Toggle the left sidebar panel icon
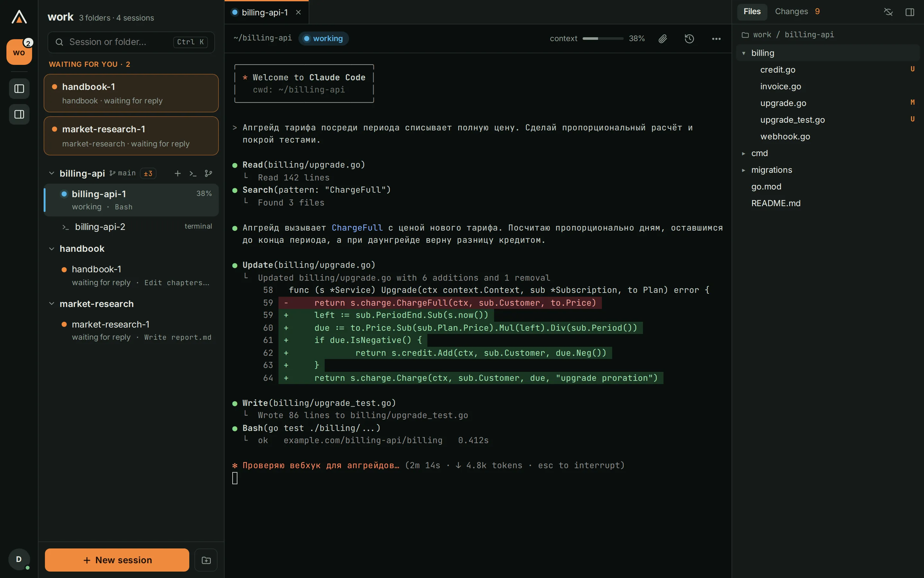This screenshot has height=578, width=924. point(19,89)
